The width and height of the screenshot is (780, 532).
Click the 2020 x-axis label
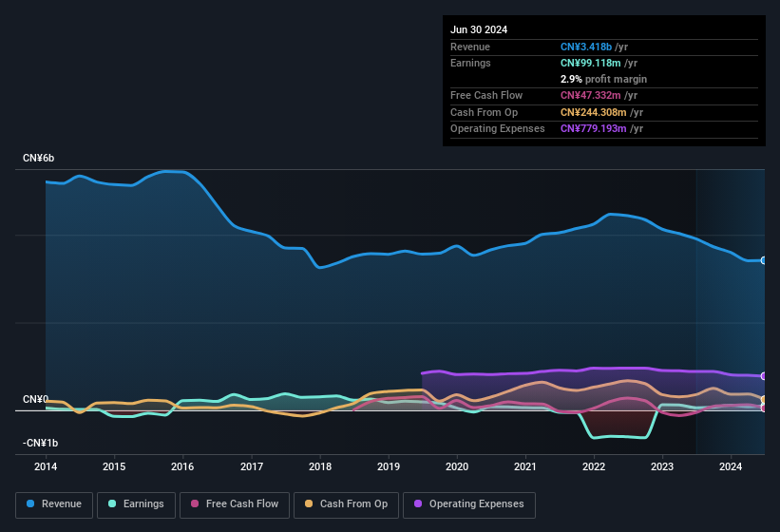[x=457, y=466]
